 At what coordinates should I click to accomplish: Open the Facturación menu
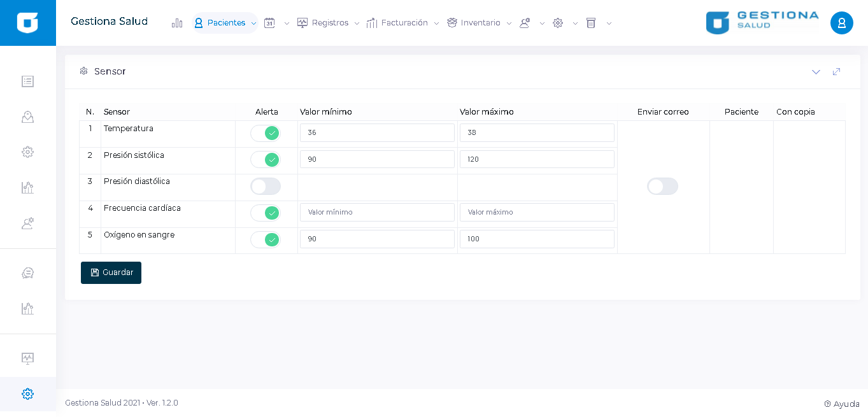point(403,23)
